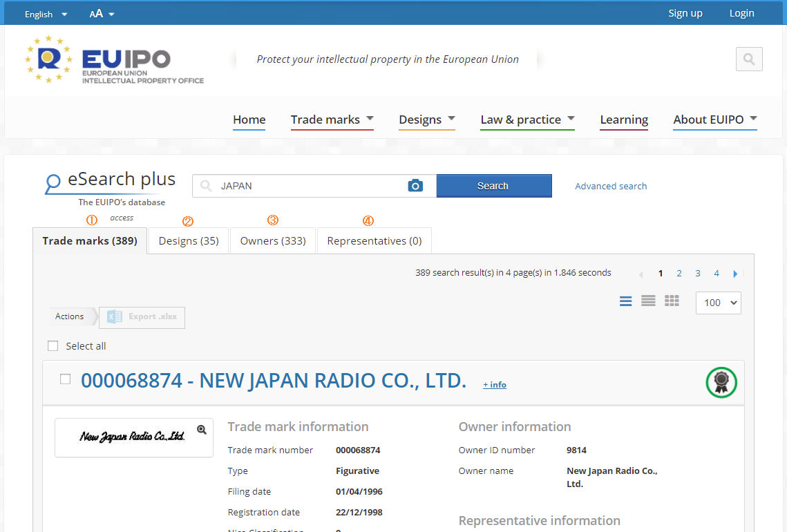Click registration date 22/12/1998

(359, 513)
